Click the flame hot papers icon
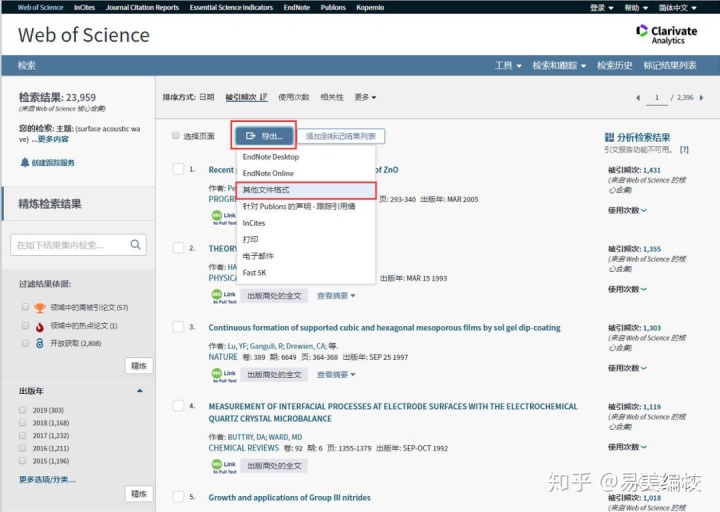Viewport: 720px width, 512px height. click(40, 326)
